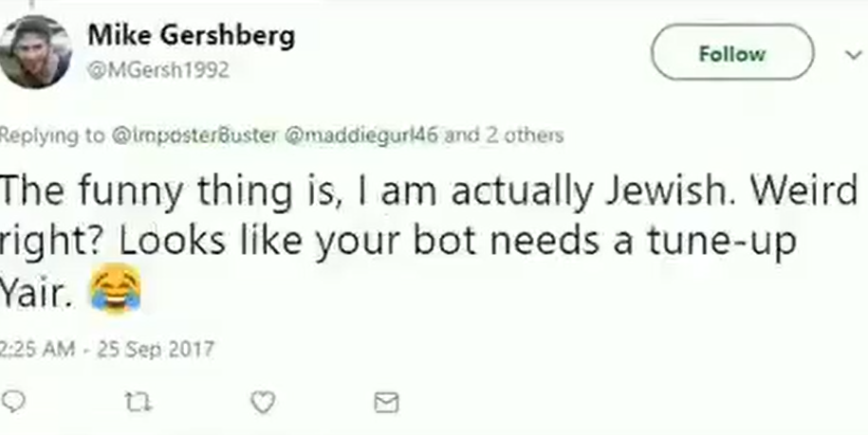Expand the chevron menu beside Follow

pyautogui.click(x=854, y=55)
